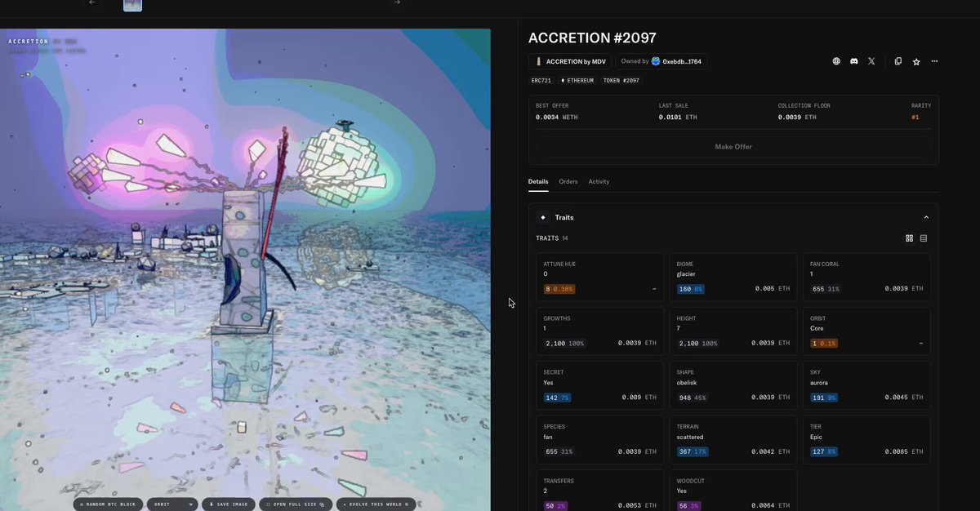Click Open Full Size button
This screenshot has height=511, width=980.
pos(296,504)
